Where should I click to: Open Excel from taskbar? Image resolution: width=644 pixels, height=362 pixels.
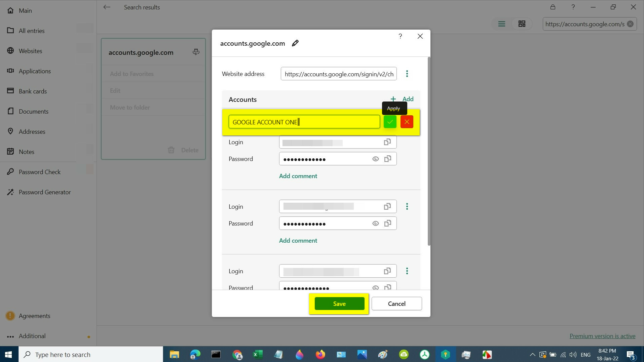point(258,354)
